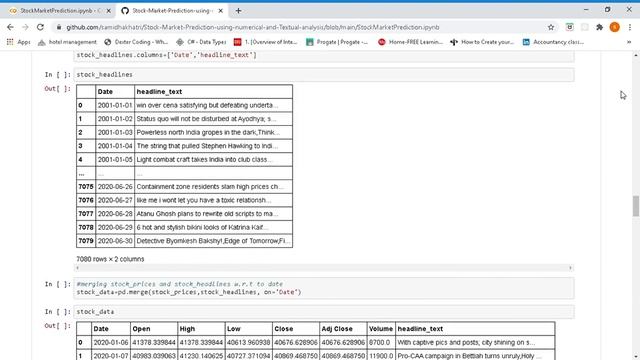Viewport: 640px width, 360px height.
Task: Go forward to the next page
Action: [x=25, y=27]
